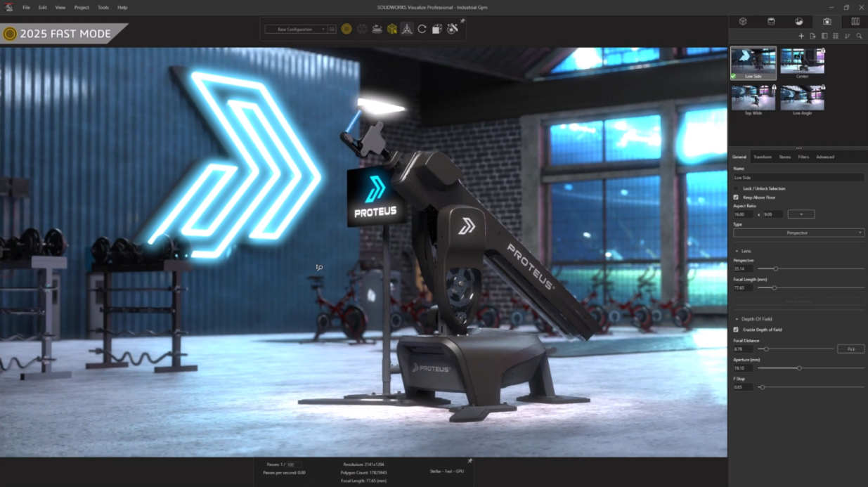The width and height of the screenshot is (868, 487).
Task: Click the F Stop slider handle
Action: (762, 387)
